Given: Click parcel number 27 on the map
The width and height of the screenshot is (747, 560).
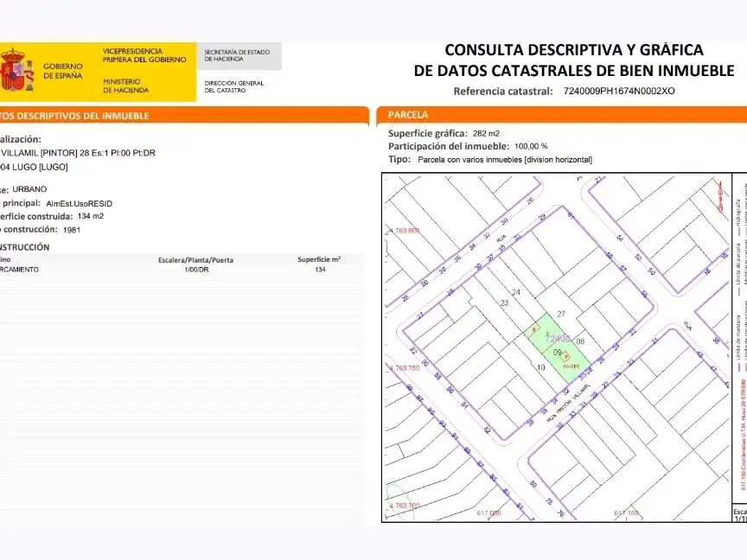Looking at the screenshot, I should coord(561,315).
